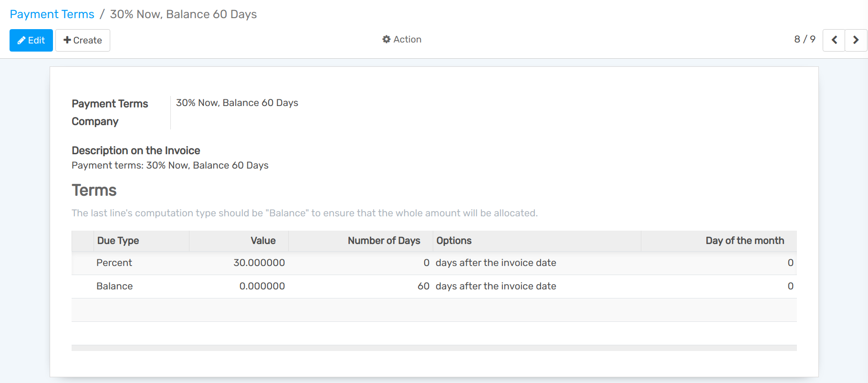The width and height of the screenshot is (868, 383).
Task: Select the 30.000000 value cell
Action: tap(259, 263)
